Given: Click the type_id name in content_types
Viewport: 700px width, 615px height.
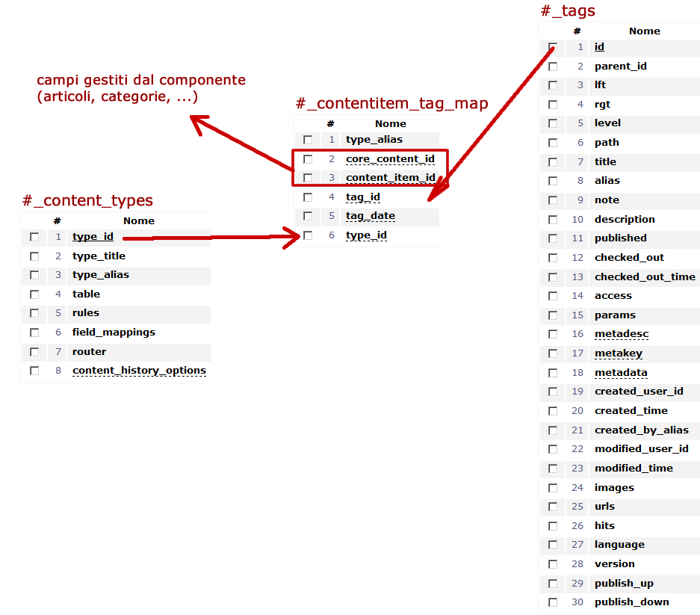Looking at the screenshot, I should pos(93,237).
